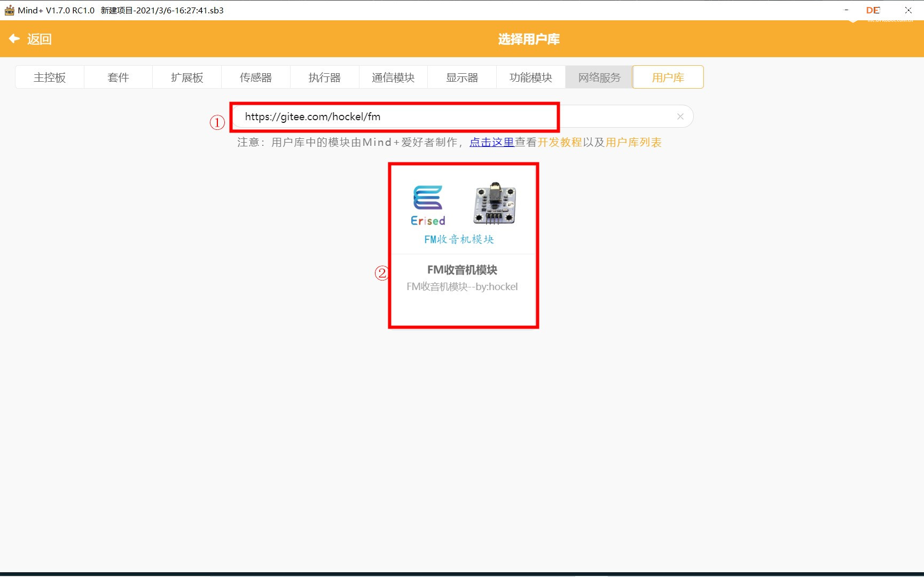Open the 开发教程 link

coord(559,143)
